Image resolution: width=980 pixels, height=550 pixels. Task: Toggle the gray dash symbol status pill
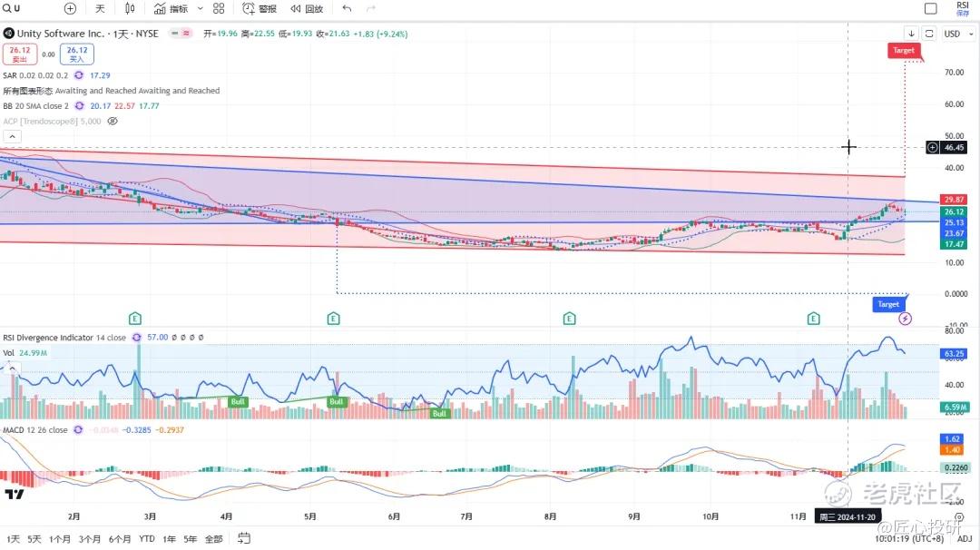pyautogui.click(x=174, y=33)
